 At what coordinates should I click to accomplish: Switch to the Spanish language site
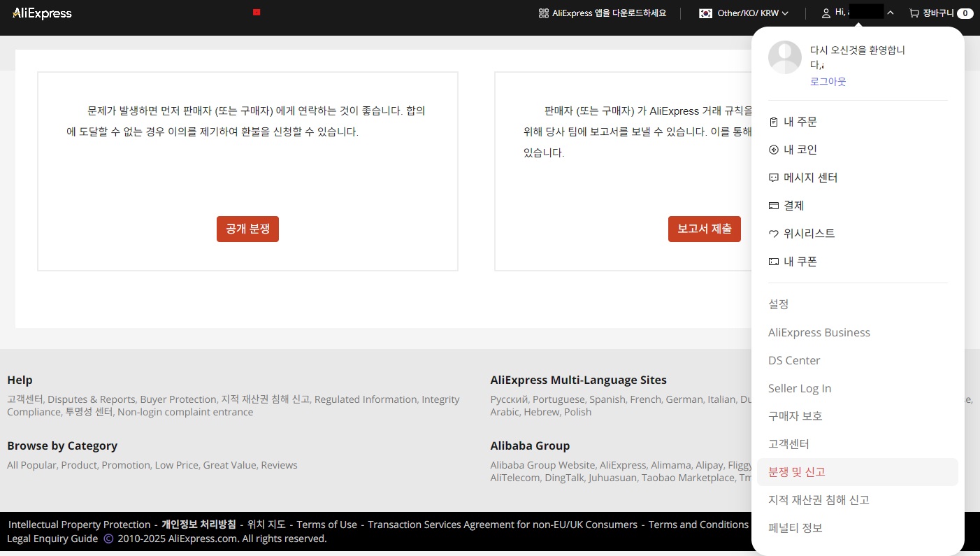607,399
